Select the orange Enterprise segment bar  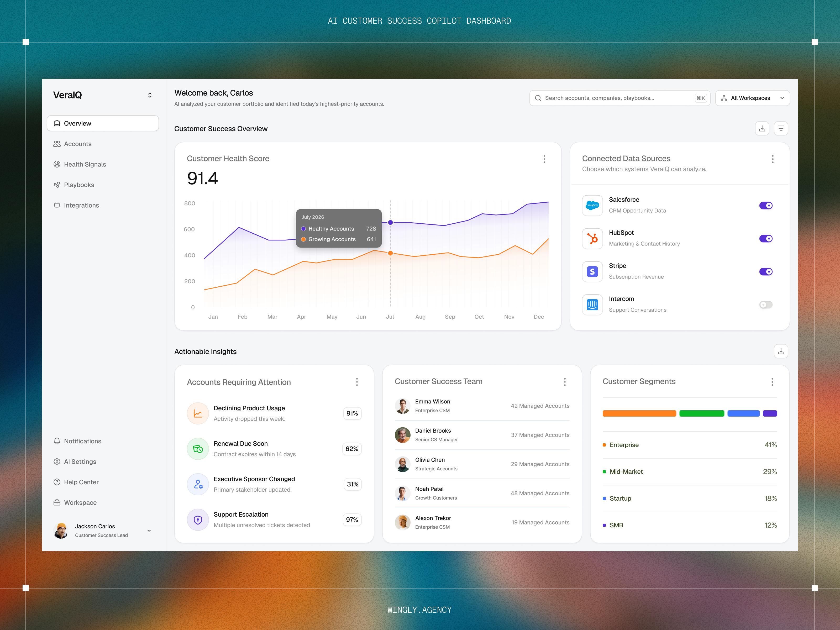point(639,413)
